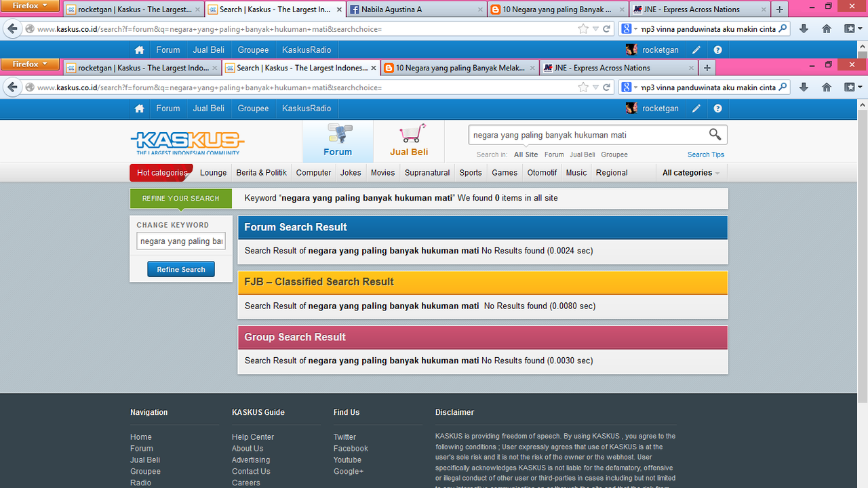
Task: Open address history dropdown in front window
Action: click(595, 87)
